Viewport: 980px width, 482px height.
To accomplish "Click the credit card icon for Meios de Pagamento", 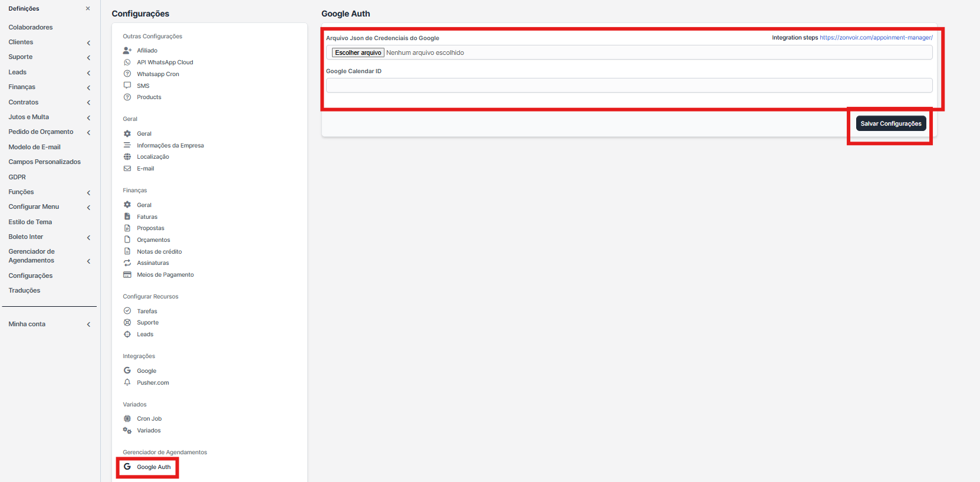I will point(127,275).
